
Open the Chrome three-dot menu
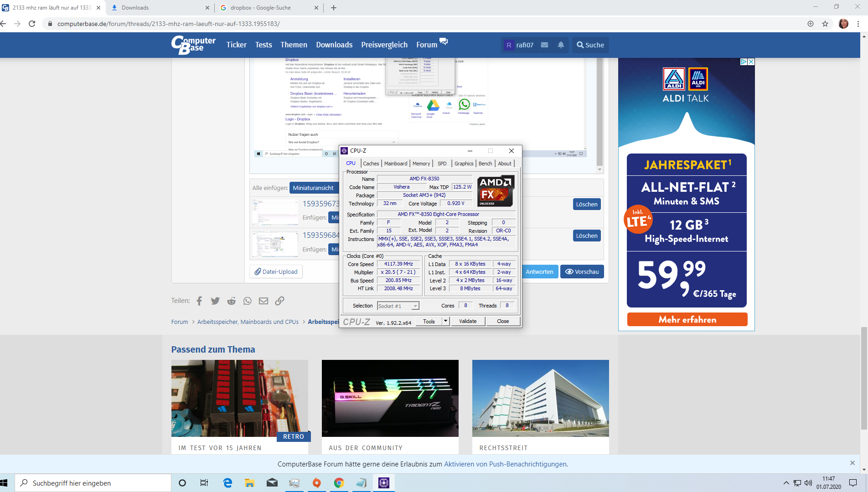[858, 24]
